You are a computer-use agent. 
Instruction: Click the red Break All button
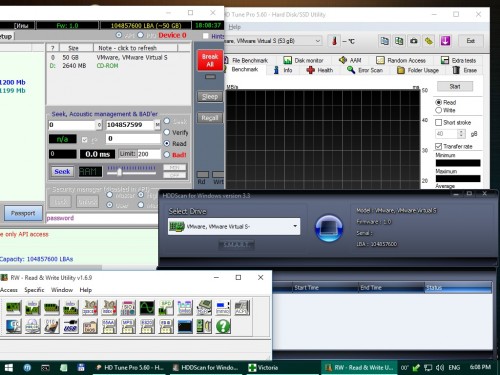pyautogui.click(x=210, y=60)
